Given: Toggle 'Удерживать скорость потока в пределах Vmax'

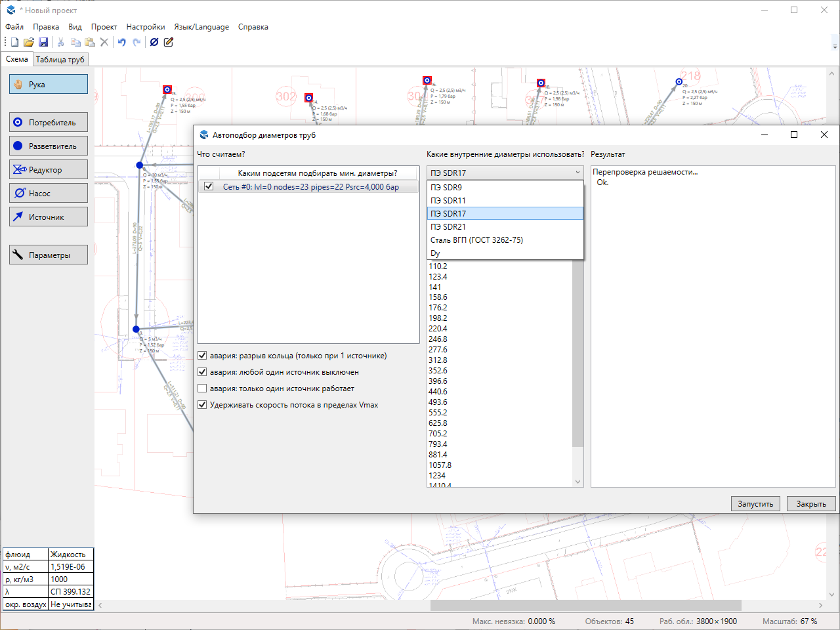Looking at the screenshot, I should tap(203, 405).
